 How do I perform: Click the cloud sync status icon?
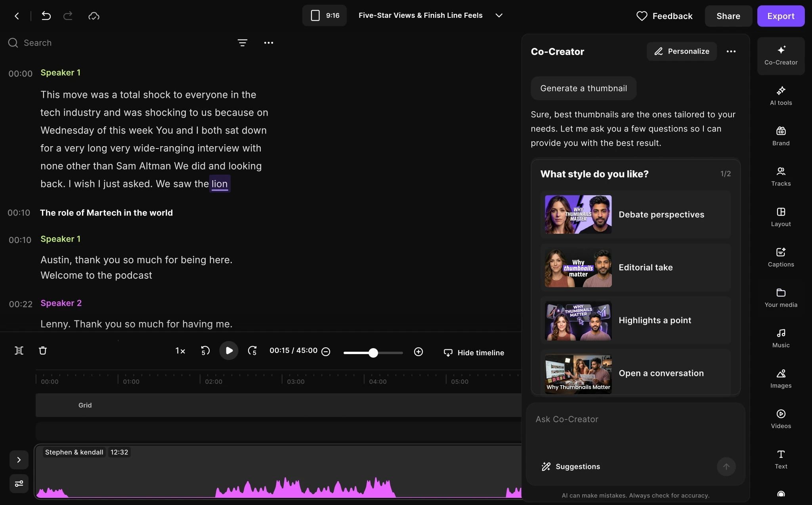[x=94, y=16]
